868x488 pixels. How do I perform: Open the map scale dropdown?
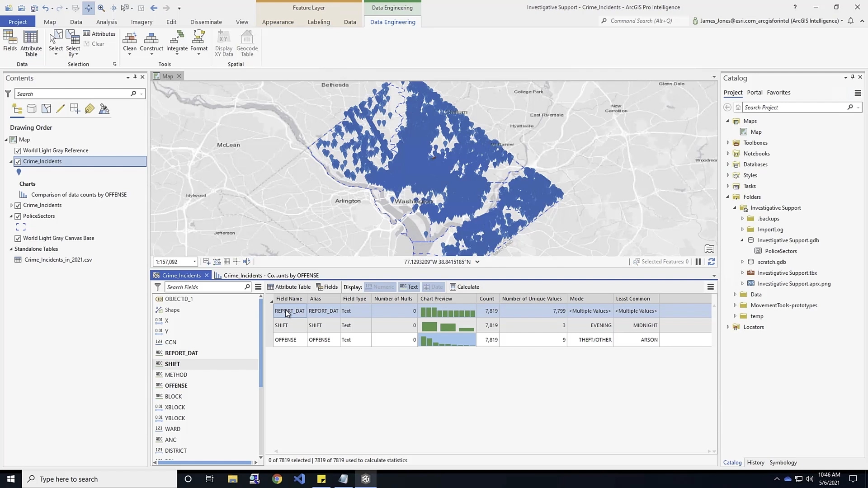point(194,262)
